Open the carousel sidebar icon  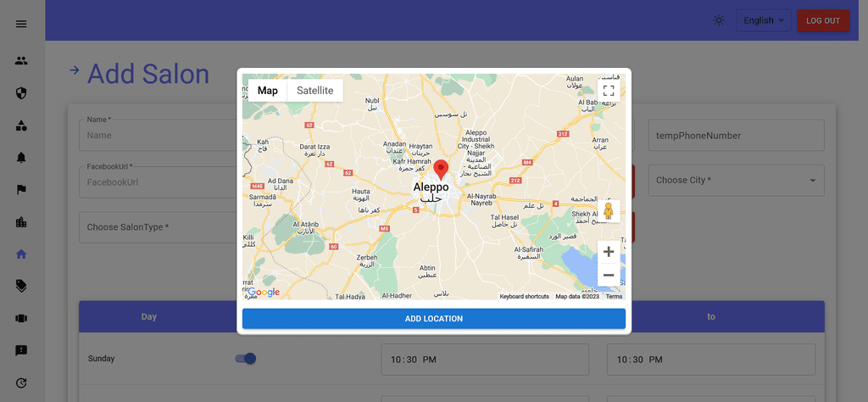(x=21, y=318)
